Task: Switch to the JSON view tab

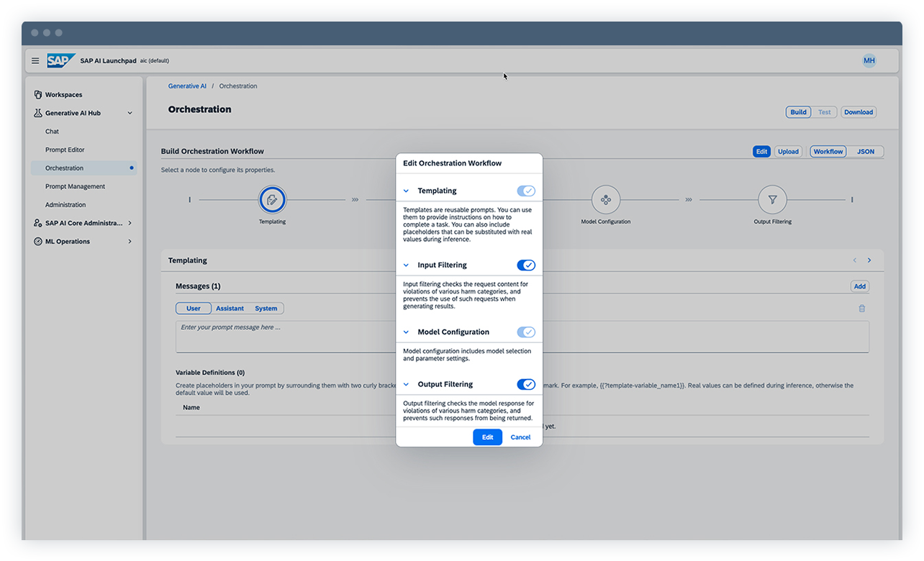Action: click(866, 151)
